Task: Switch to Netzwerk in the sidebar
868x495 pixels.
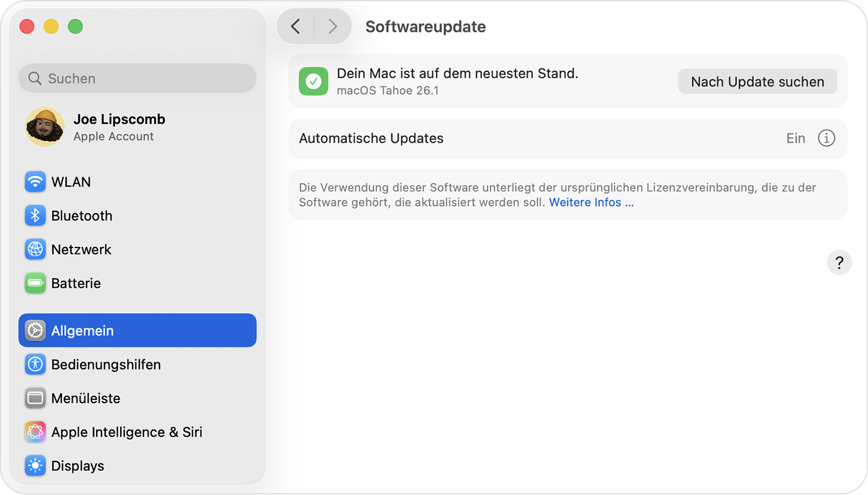Action: pyautogui.click(x=81, y=249)
